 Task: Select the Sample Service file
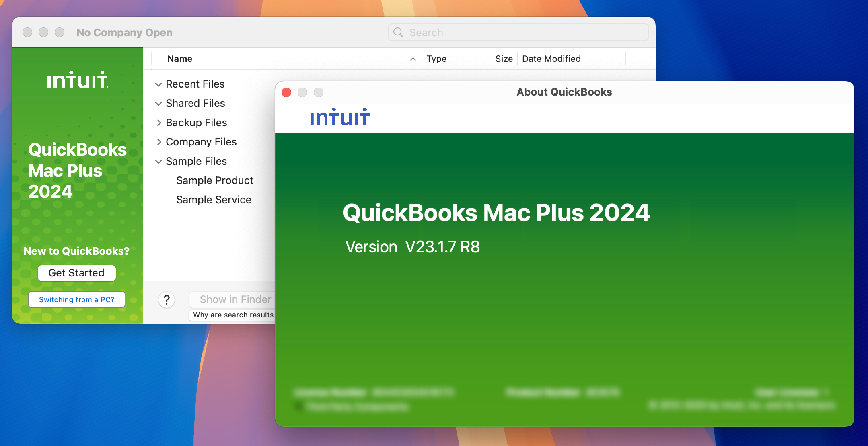(214, 200)
